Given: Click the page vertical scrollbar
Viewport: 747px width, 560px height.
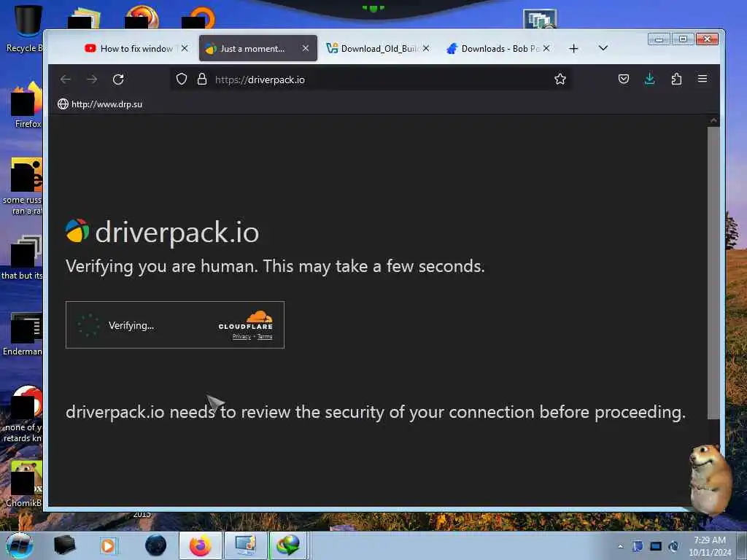Looking at the screenshot, I should click(713, 273).
